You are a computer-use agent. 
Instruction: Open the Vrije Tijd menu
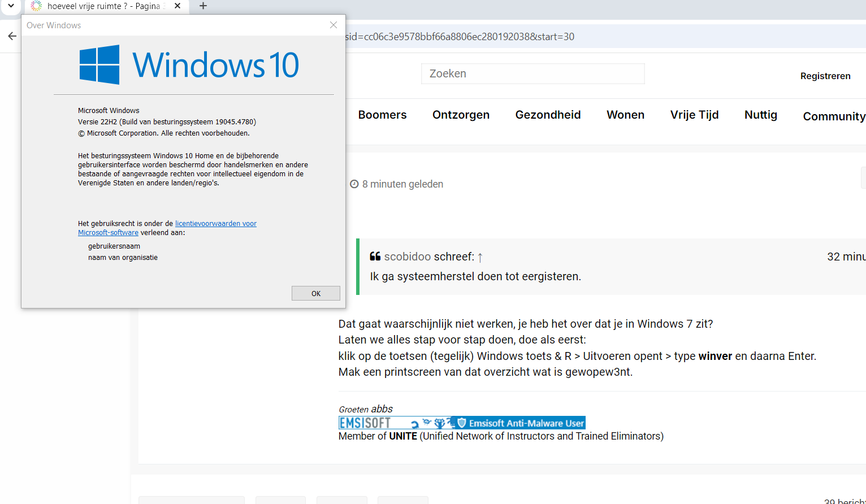click(694, 115)
